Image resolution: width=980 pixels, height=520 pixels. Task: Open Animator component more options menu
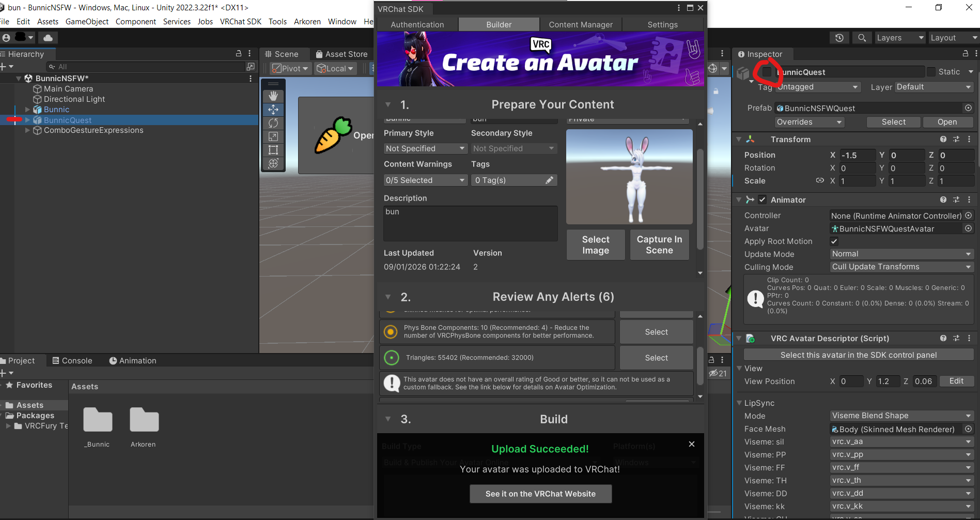point(969,200)
